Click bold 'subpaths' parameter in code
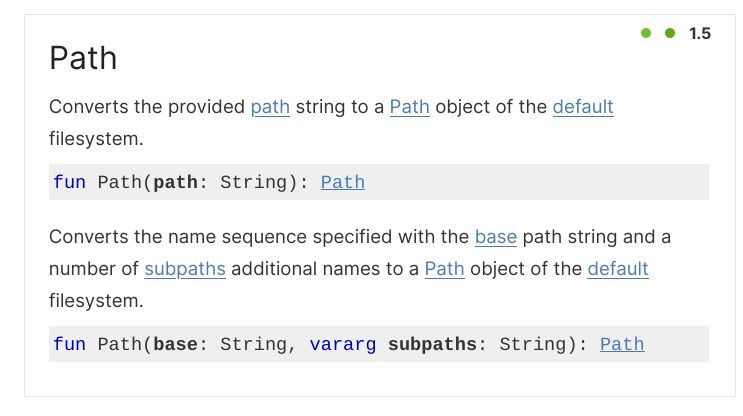743x416 pixels. point(432,344)
